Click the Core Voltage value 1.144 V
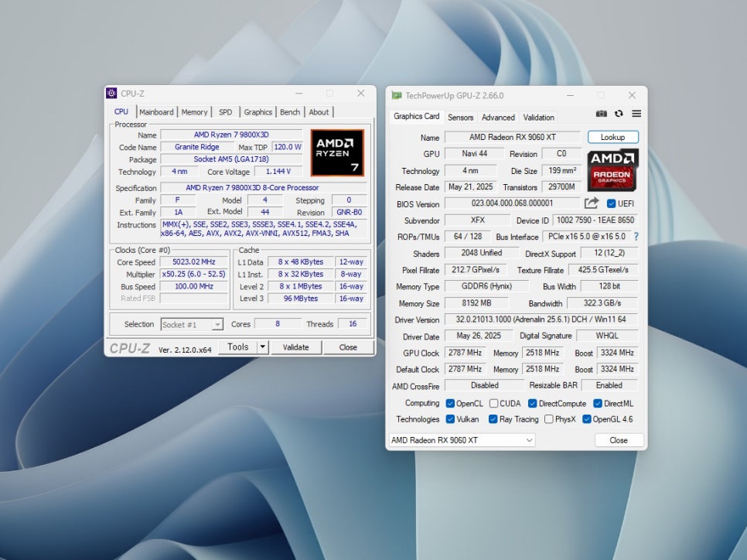Image resolution: width=747 pixels, height=560 pixels. coord(278,172)
